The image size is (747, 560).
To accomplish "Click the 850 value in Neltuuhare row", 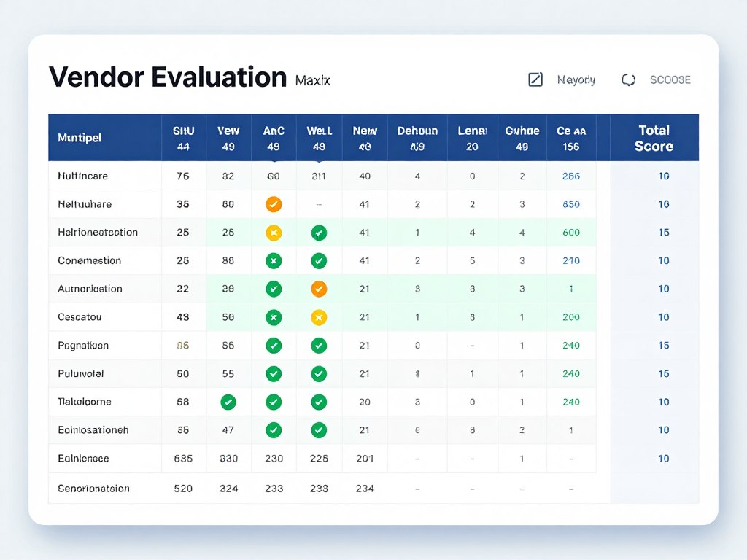I will click(x=571, y=204).
